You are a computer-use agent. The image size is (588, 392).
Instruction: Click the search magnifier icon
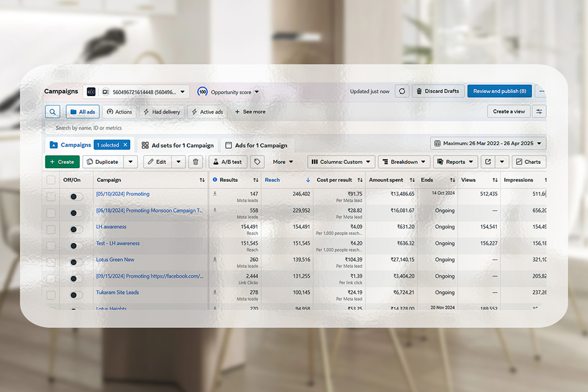click(x=53, y=112)
